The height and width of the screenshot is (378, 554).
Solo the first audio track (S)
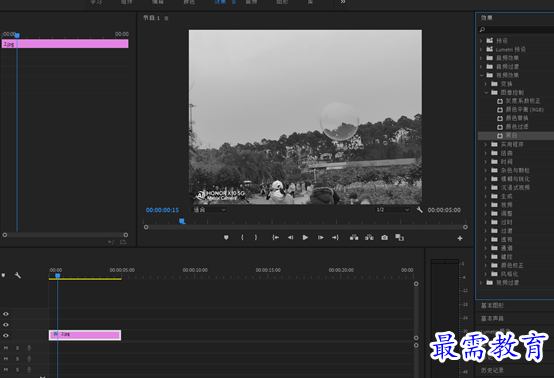tap(17, 348)
